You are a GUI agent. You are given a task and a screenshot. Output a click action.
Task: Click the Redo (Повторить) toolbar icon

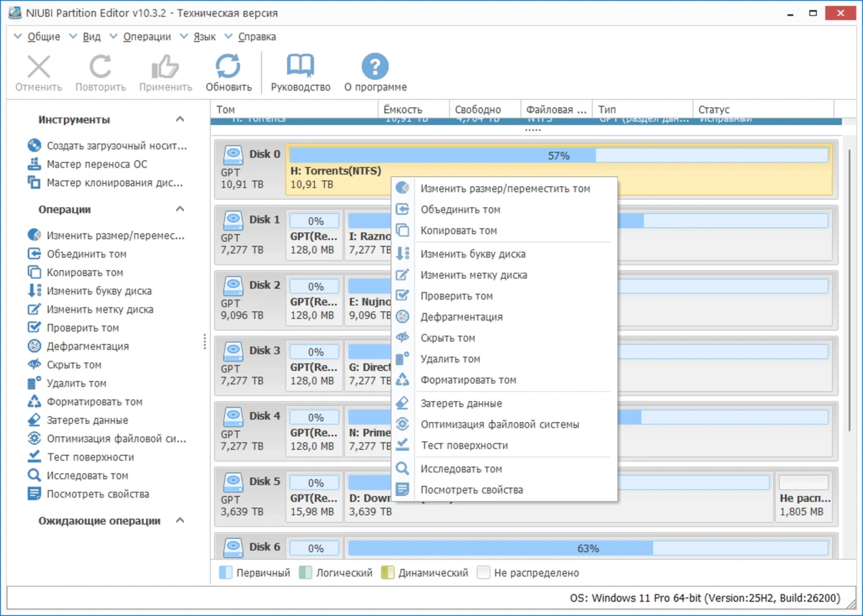[x=101, y=67]
